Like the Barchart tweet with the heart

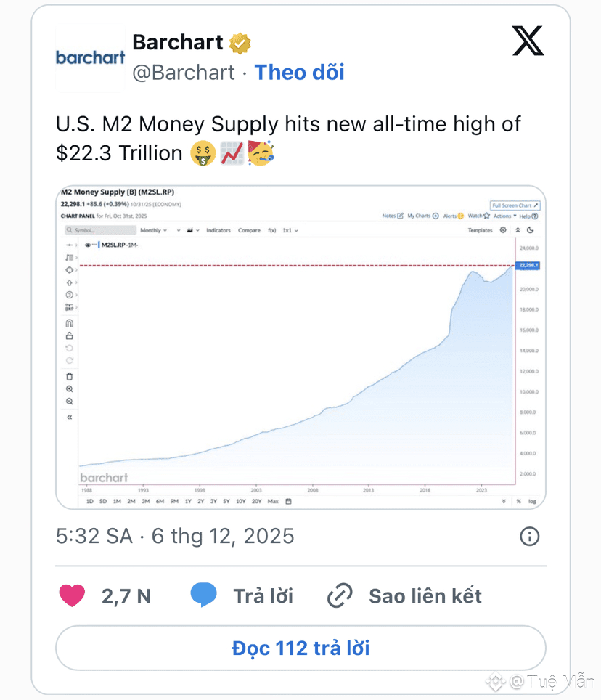click(x=71, y=596)
